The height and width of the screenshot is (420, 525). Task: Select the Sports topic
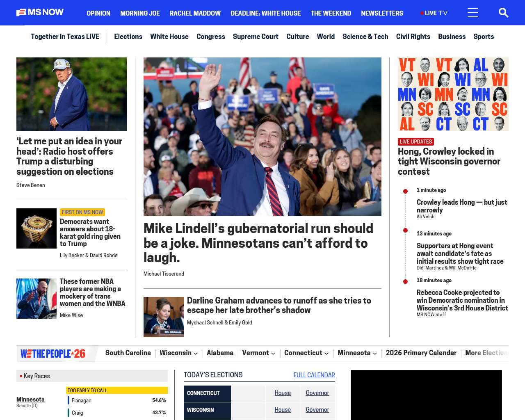pos(484,37)
